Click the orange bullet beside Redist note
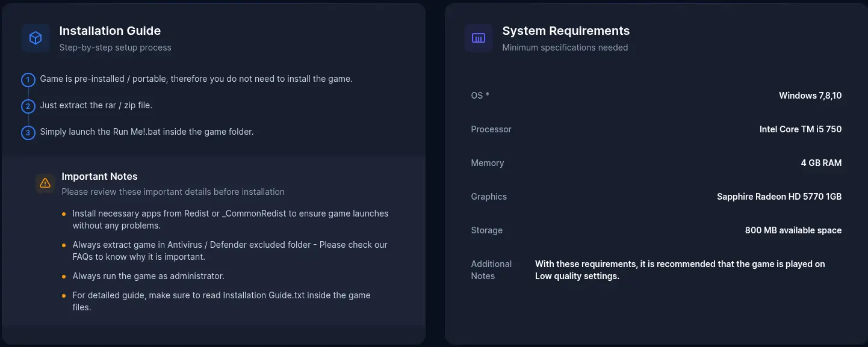The image size is (868, 347). (x=64, y=214)
